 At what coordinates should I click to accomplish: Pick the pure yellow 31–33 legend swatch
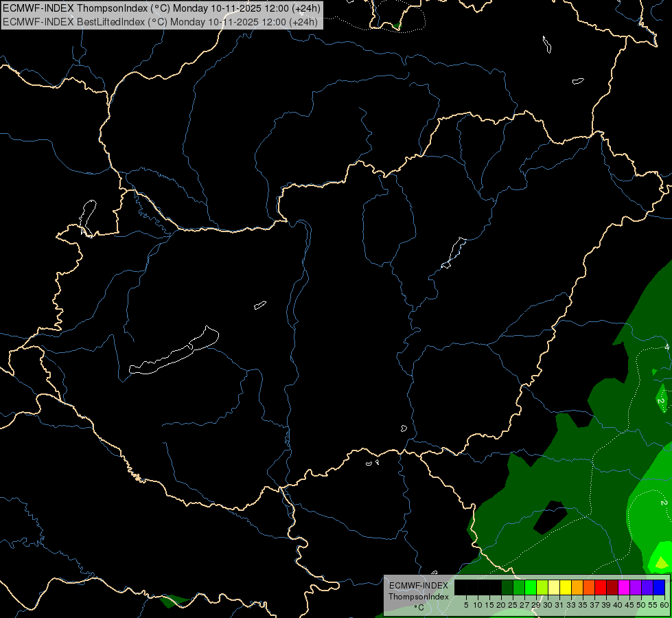click(566, 587)
